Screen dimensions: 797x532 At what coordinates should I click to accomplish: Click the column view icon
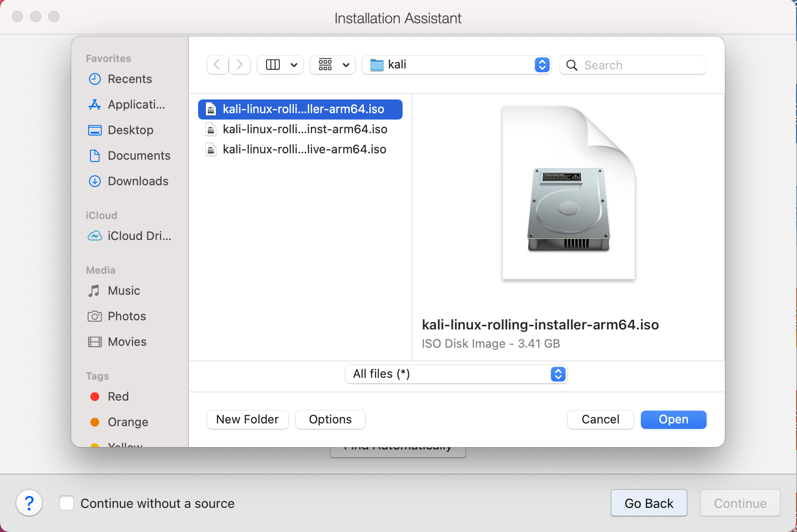[273, 65]
